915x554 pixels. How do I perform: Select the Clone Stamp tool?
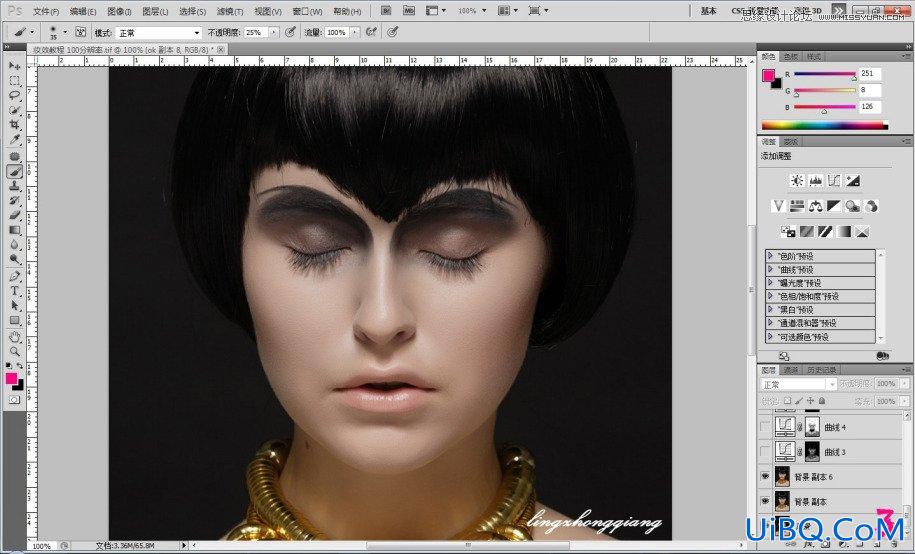[15, 186]
